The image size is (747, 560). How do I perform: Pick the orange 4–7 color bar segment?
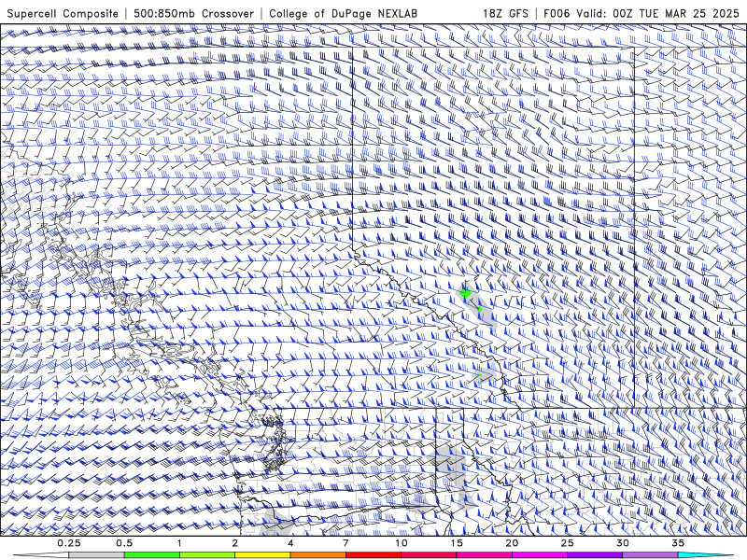point(318,555)
